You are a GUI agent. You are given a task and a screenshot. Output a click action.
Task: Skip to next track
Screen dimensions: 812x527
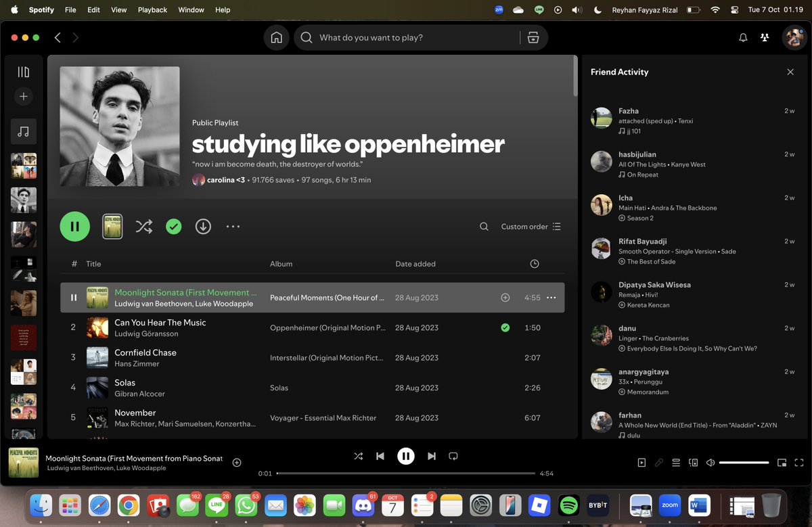[432, 457]
